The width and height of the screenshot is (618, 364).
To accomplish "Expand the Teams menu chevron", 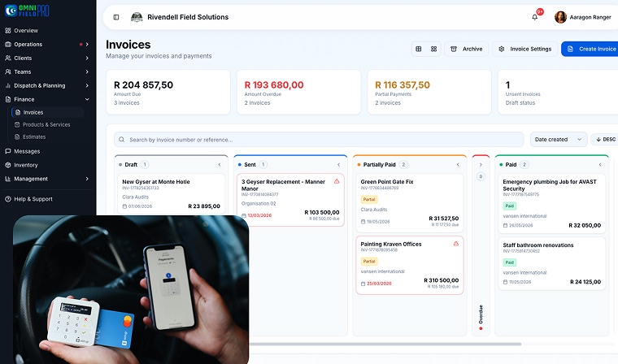I will (87, 71).
